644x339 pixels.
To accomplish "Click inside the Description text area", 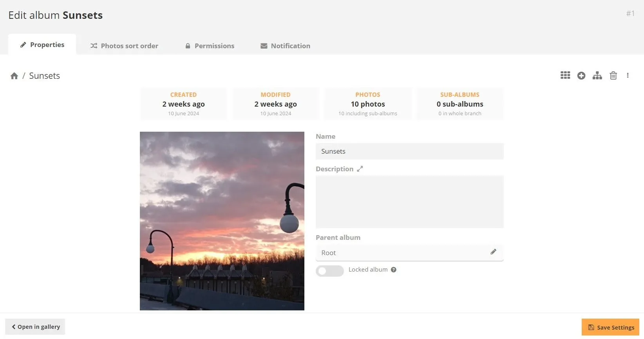I will (409, 202).
